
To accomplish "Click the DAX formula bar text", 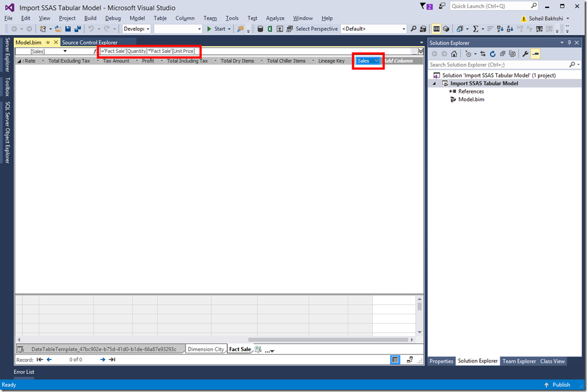I will tap(148, 51).
